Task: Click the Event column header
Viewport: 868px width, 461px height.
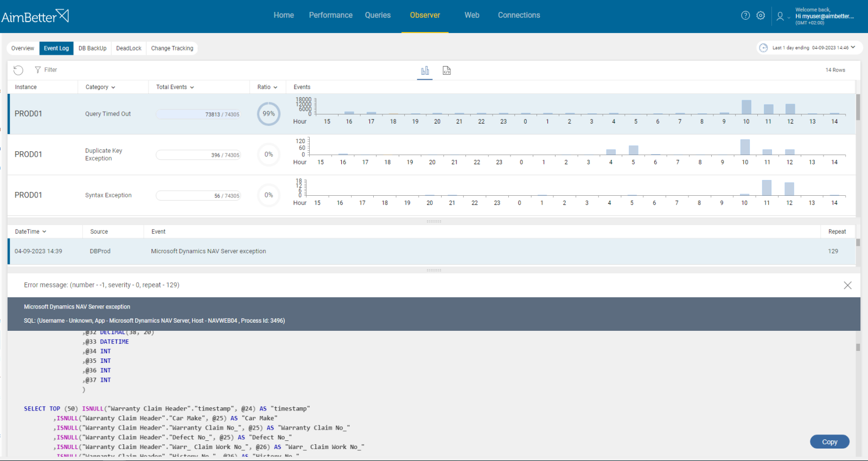Action: pos(158,232)
